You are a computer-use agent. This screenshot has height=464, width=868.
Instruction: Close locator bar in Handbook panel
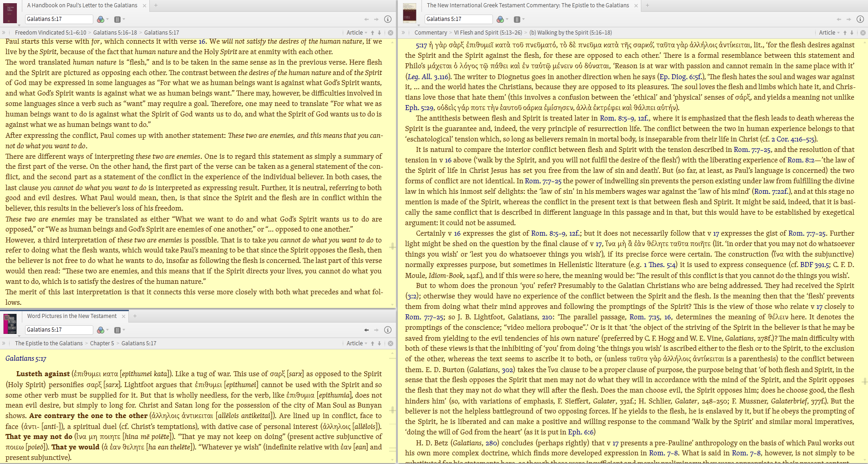[x=391, y=33]
